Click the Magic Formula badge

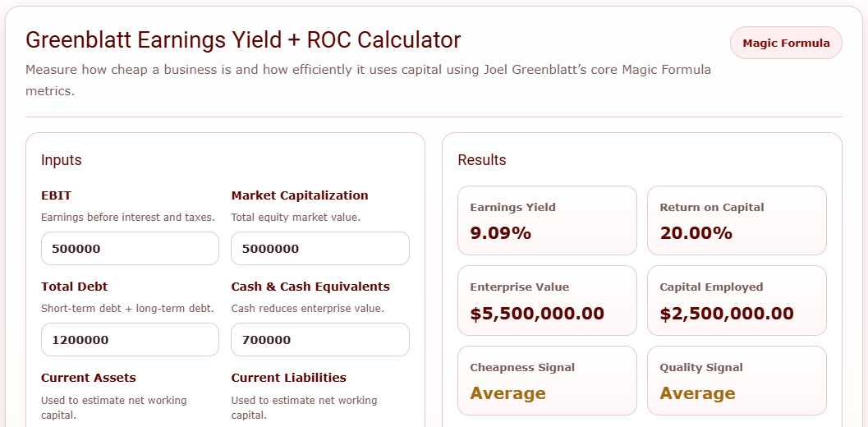(786, 43)
